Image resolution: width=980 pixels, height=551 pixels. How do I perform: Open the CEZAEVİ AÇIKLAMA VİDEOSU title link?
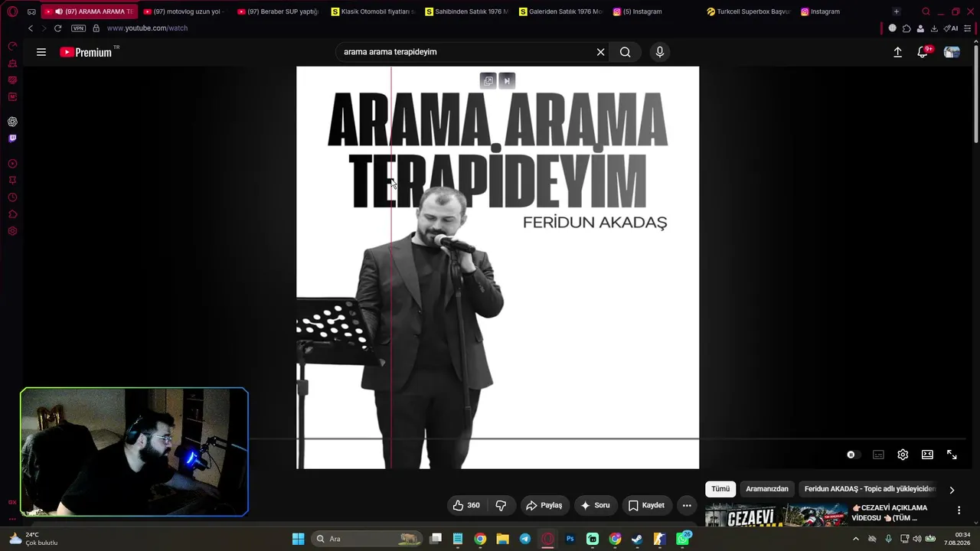point(890,513)
